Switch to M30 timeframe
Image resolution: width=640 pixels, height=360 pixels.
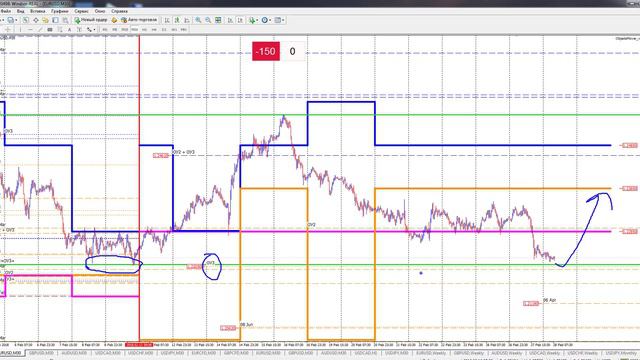(x=134, y=29)
